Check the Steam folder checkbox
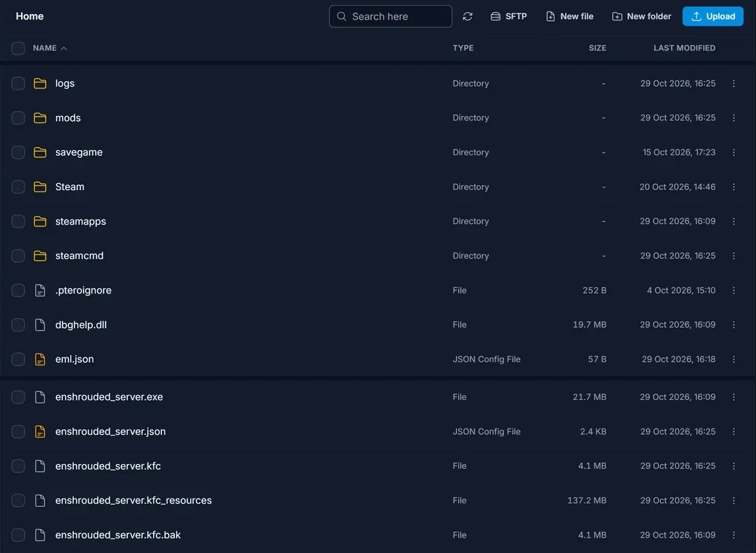Image resolution: width=756 pixels, height=553 pixels. pyautogui.click(x=18, y=187)
